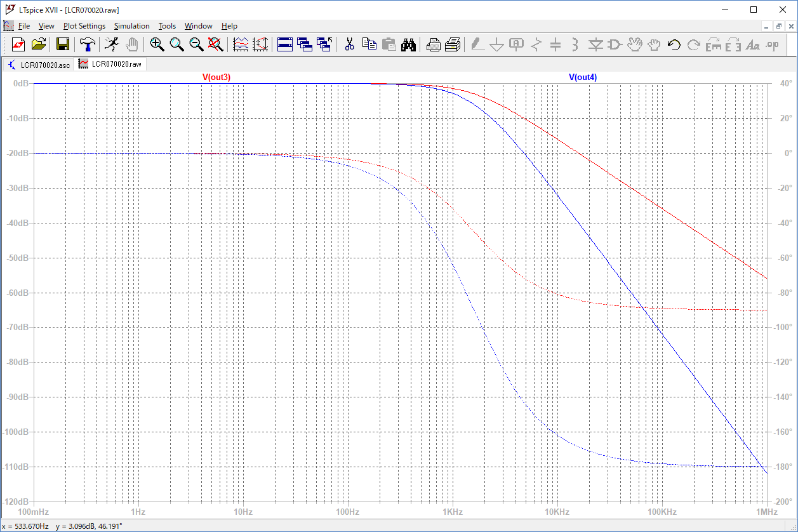Click the Open folder icon
This screenshot has width=798, height=532.
coord(39,44)
